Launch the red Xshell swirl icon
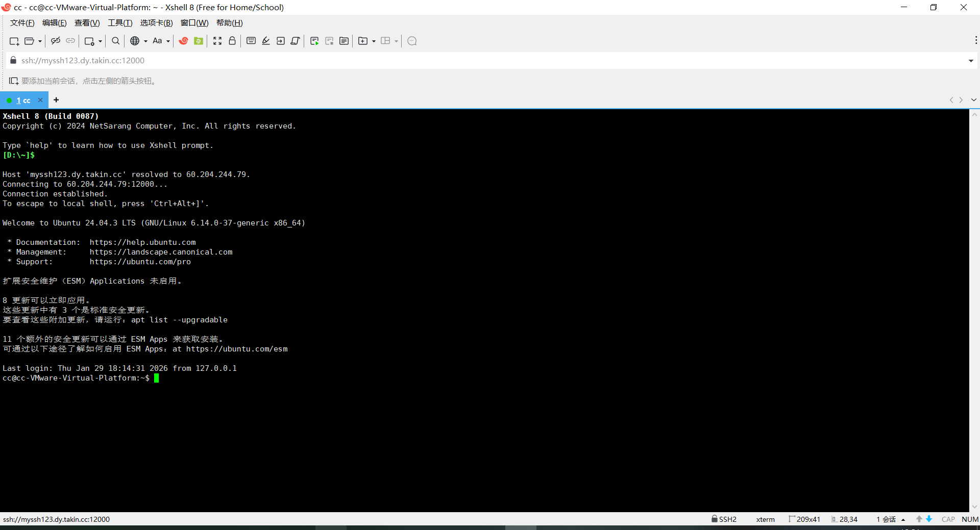The height and width of the screenshot is (530, 980). [183, 41]
